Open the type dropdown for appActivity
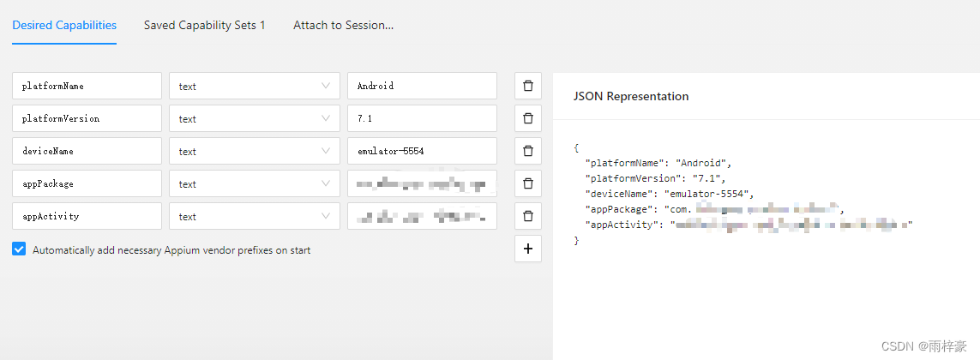Image resolution: width=980 pixels, height=360 pixels. pos(255,216)
